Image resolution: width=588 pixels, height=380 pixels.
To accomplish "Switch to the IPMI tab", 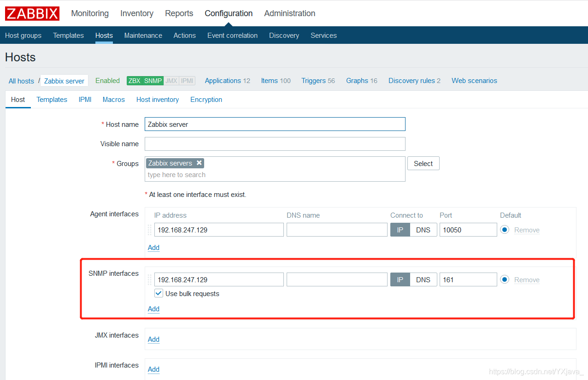I will 85,100.
